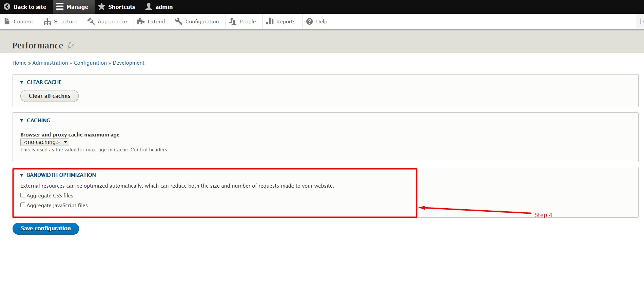Screen dimensions: 644x298
Task: Click the Content page icon
Action: click(7, 21)
